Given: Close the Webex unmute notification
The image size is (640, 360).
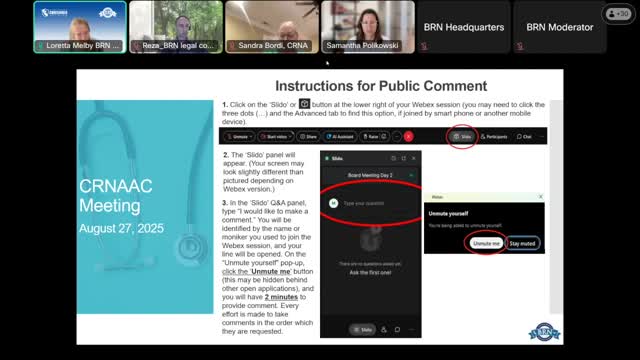Looking at the screenshot, I should click(541, 197).
